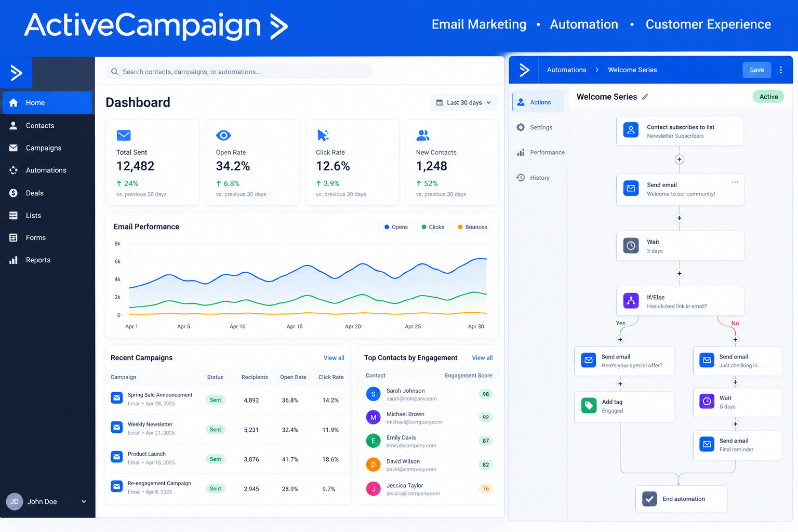This screenshot has height=532, width=798.
Task: Click the plus button below Contact subscribes step
Action: (x=679, y=159)
